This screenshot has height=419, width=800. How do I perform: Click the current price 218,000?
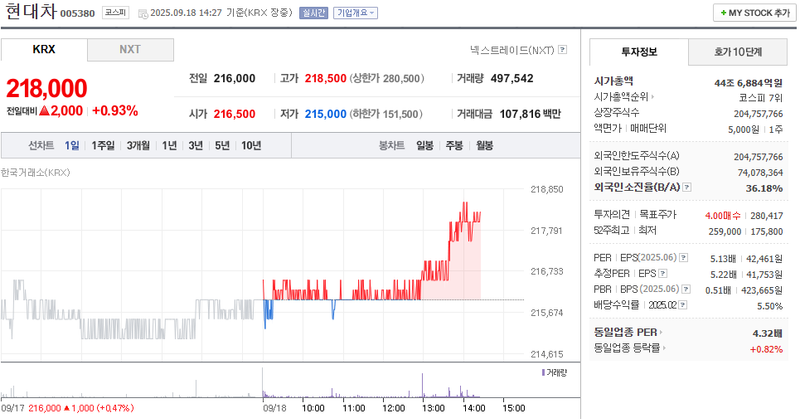[46, 88]
